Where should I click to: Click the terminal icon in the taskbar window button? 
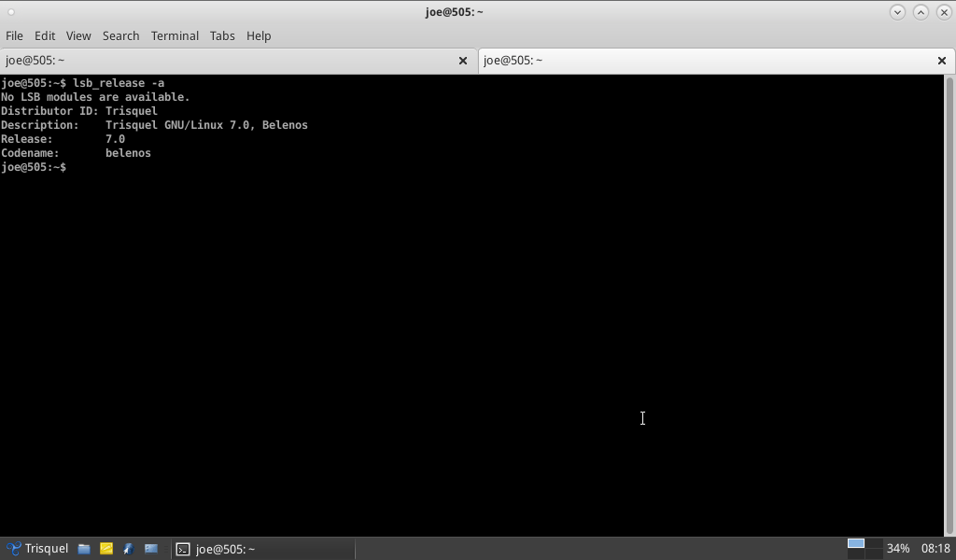pos(183,549)
